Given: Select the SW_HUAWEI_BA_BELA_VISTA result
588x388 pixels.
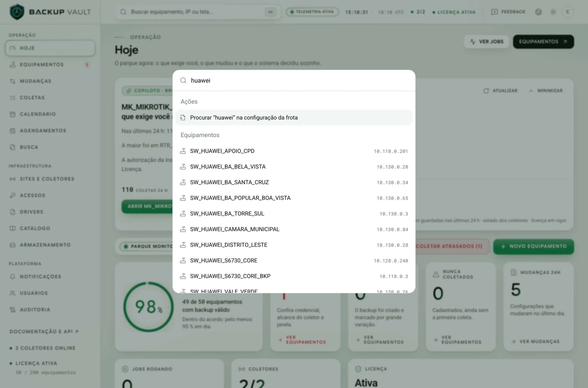Looking at the screenshot, I should (x=294, y=167).
